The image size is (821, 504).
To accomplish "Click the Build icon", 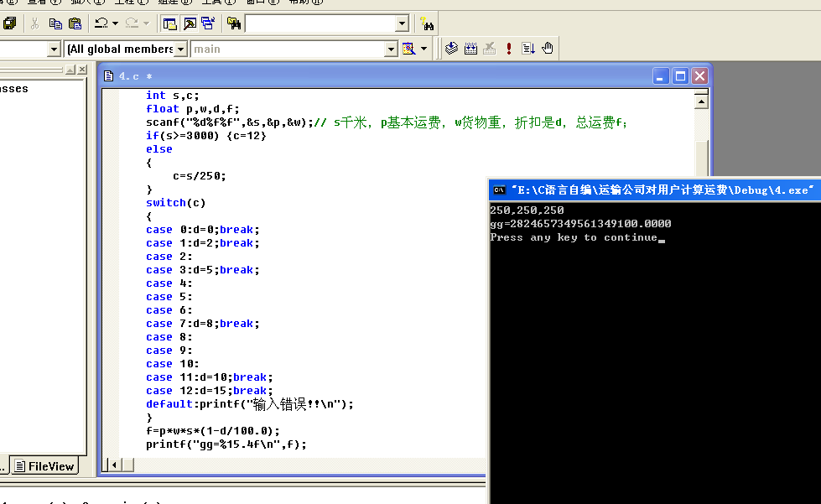I will tap(470, 49).
